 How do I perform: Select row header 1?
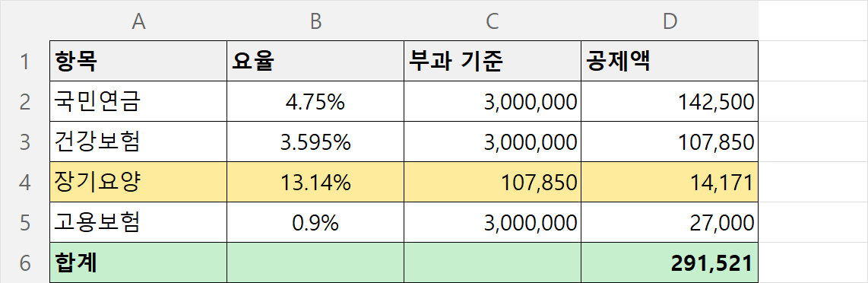25,61
